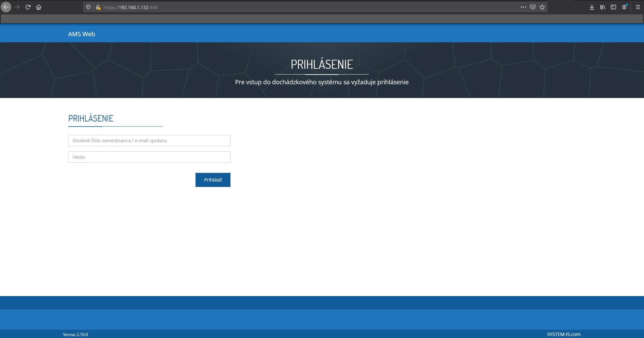Bookmark the page with the star icon
The height and width of the screenshot is (338, 644).
542,7
